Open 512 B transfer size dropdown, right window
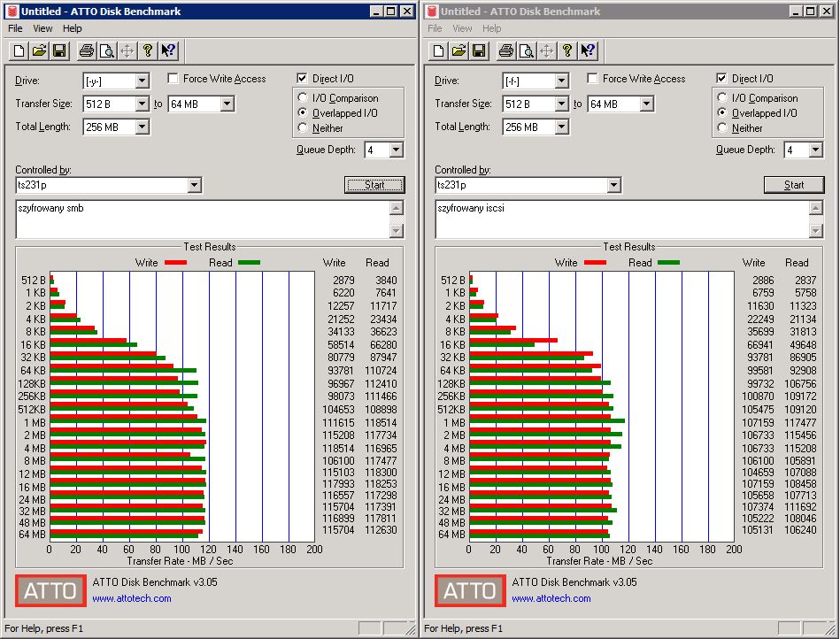The image size is (840, 639). pos(561,104)
